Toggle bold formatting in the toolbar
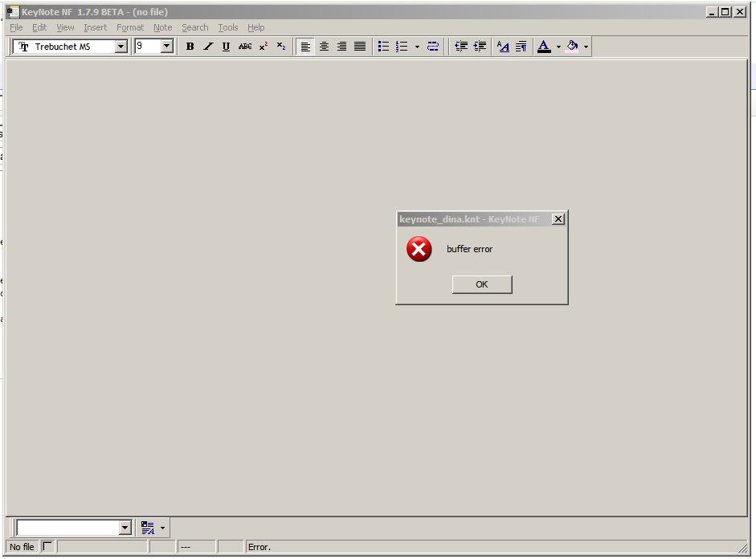The width and height of the screenshot is (756, 559). coord(190,47)
